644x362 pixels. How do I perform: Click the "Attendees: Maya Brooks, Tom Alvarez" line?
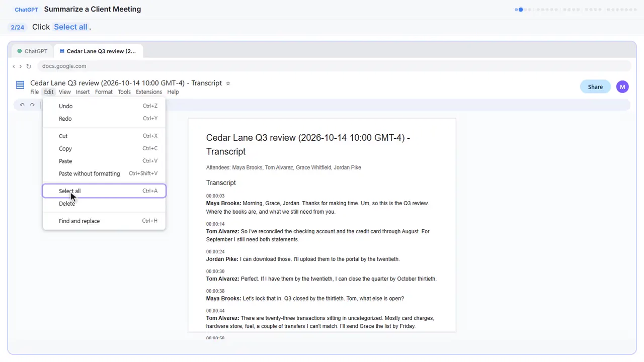pyautogui.click(x=284, y=167)
